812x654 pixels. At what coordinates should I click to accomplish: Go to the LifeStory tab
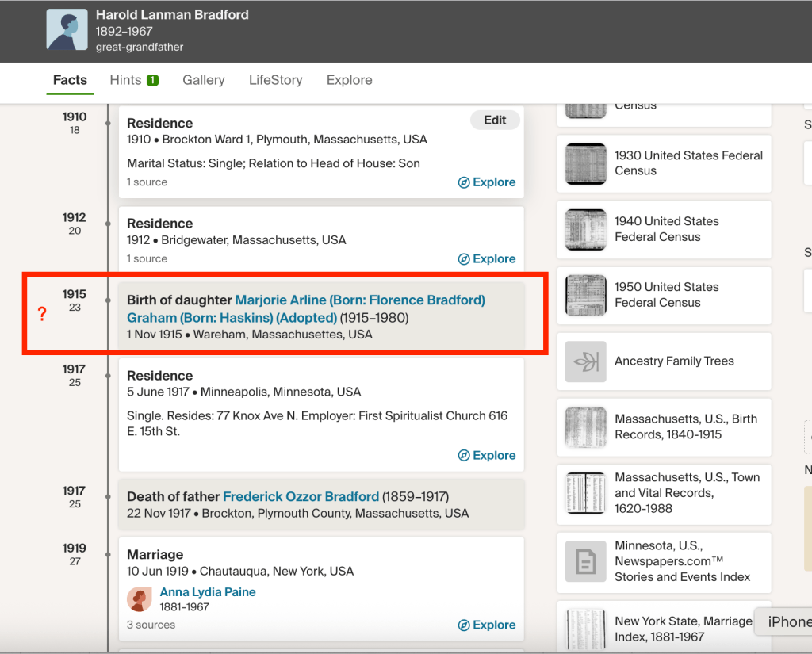tap(275, 80)
